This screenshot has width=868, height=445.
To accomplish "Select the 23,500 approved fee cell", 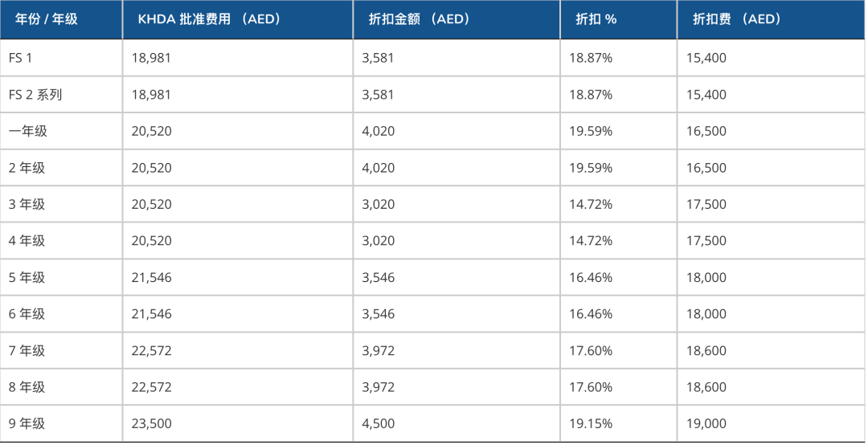I will [x=152, y=423].
